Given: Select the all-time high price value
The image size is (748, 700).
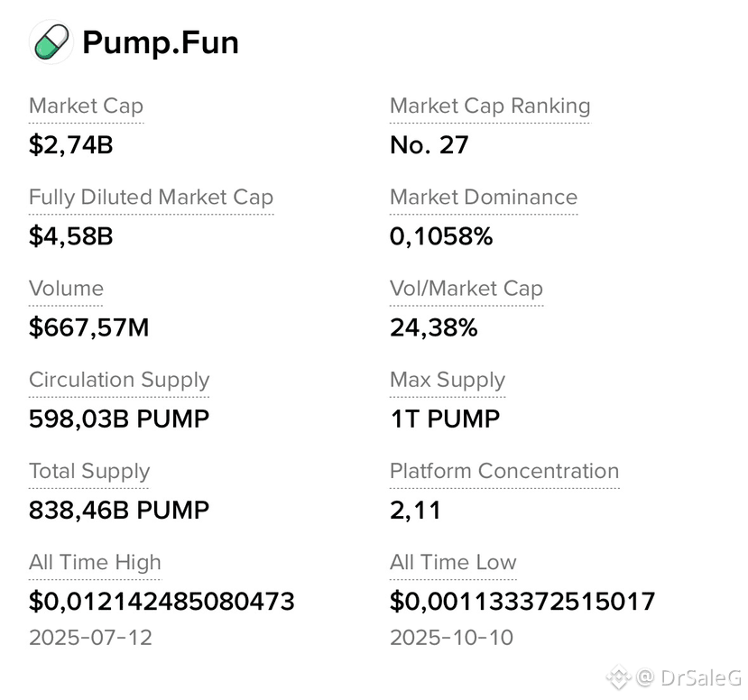Looking at the screenshot, I should [x=162, y=602].
